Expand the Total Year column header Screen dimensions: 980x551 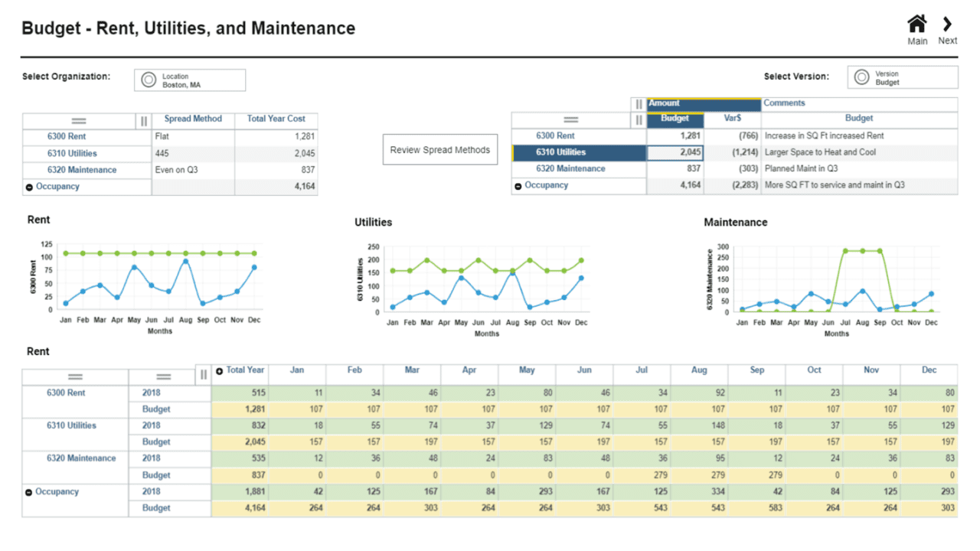220,371
